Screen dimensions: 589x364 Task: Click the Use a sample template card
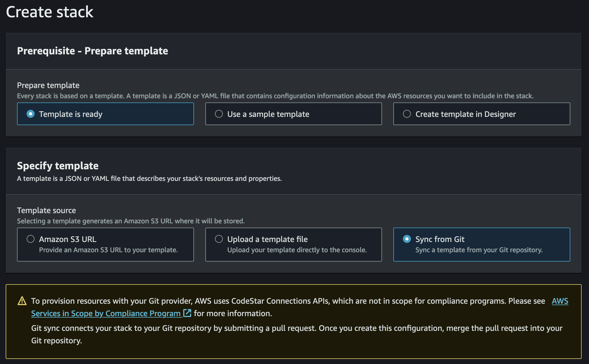point(293,114)
